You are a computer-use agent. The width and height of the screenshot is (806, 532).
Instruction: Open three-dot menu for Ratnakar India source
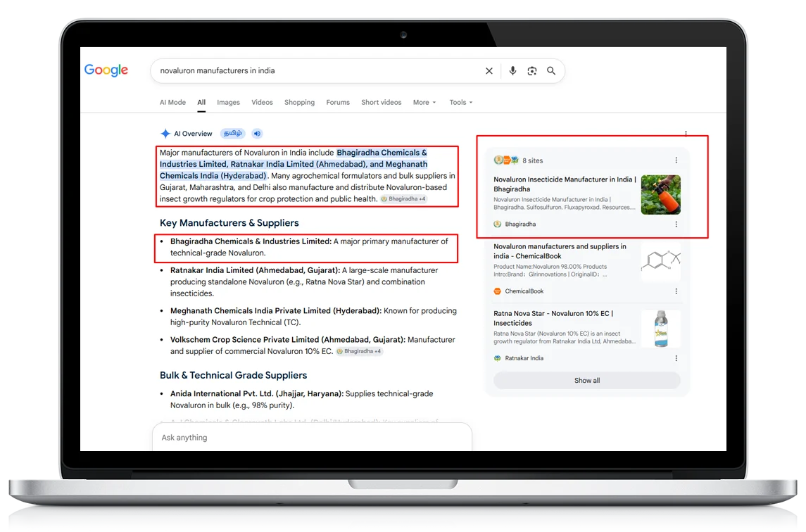point(676,357)
